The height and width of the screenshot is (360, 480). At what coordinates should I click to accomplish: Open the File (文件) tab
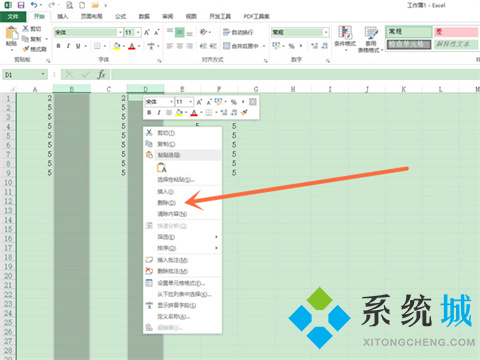pyautogui.click(x=13, y=16)
